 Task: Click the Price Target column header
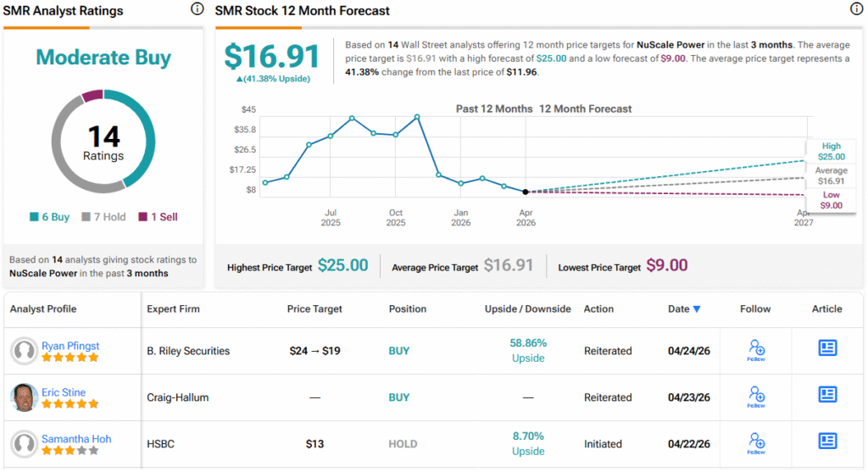click(314, 309)
